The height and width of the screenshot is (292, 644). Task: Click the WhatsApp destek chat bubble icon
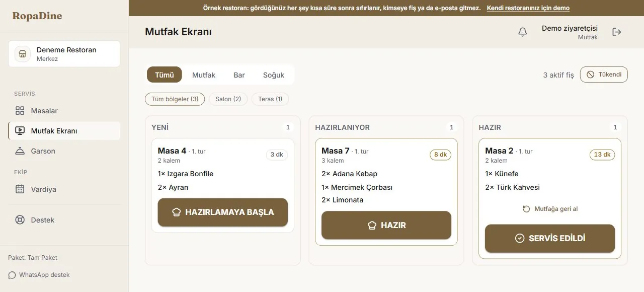[12, 275]
